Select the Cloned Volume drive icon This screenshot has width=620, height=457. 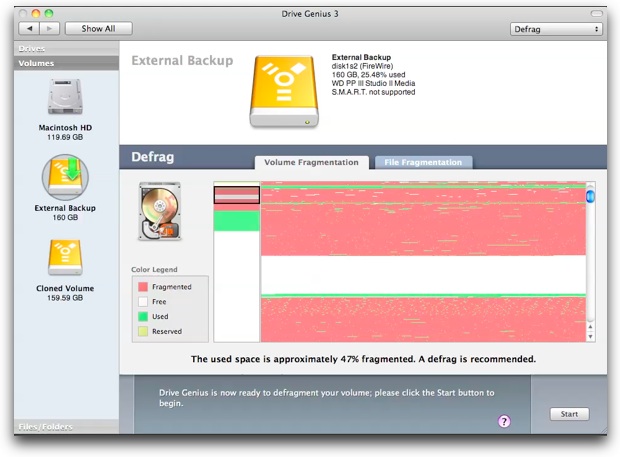click(x=65, y=258)
